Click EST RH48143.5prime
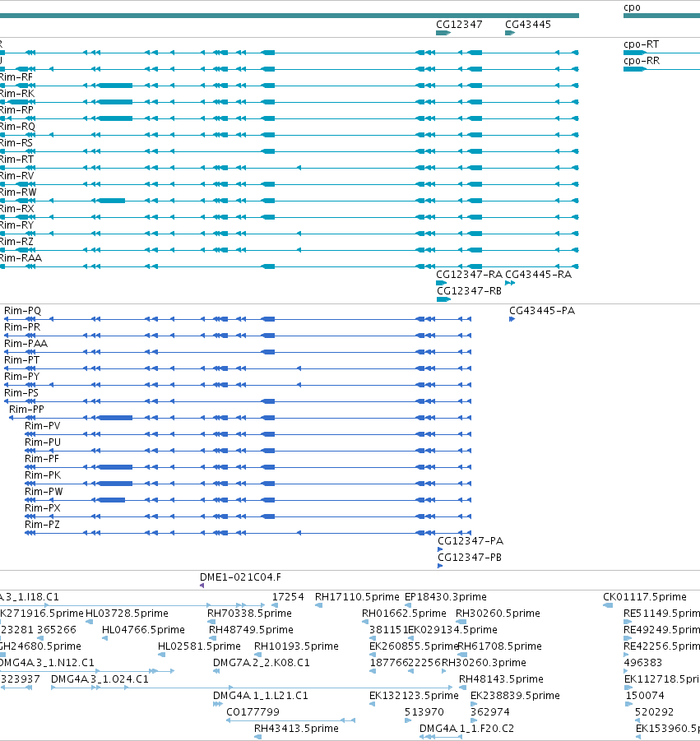Viewport: 700px width, 741px height. 501,679
